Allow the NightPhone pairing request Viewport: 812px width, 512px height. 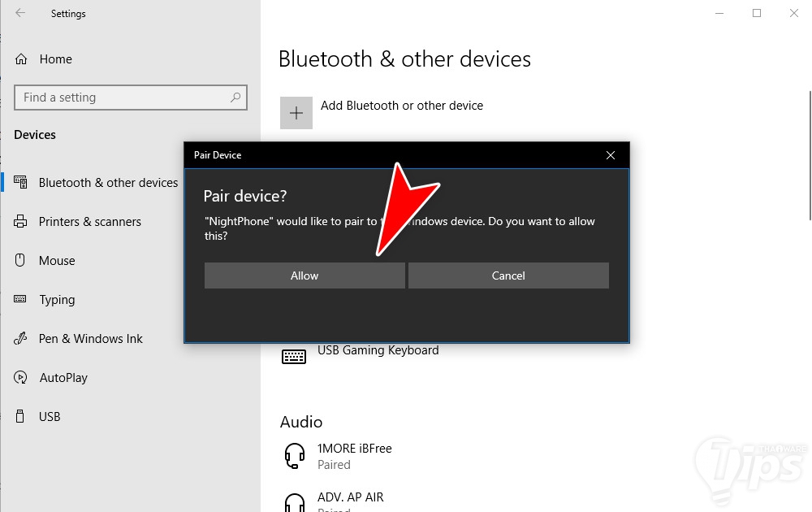click(304, 276)
